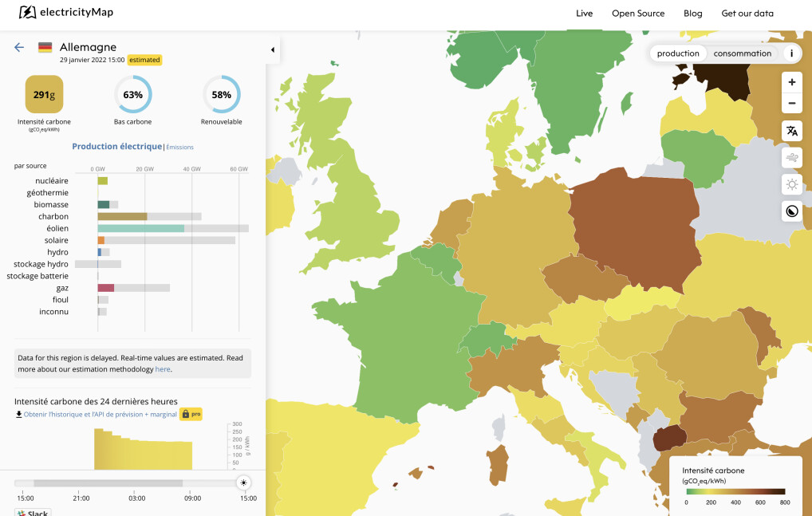Zoom out with the minus button
This screenshot has height=516, width=812.
(x=792, y=104)
